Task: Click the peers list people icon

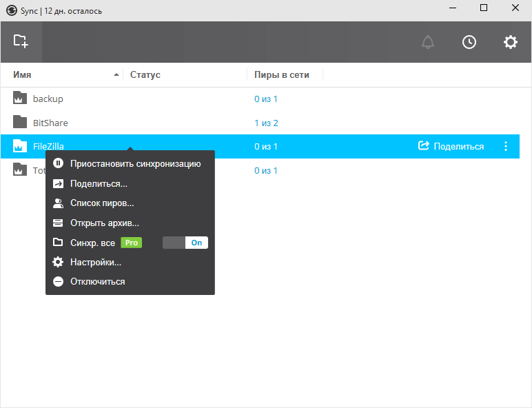Action: point(58,203)
